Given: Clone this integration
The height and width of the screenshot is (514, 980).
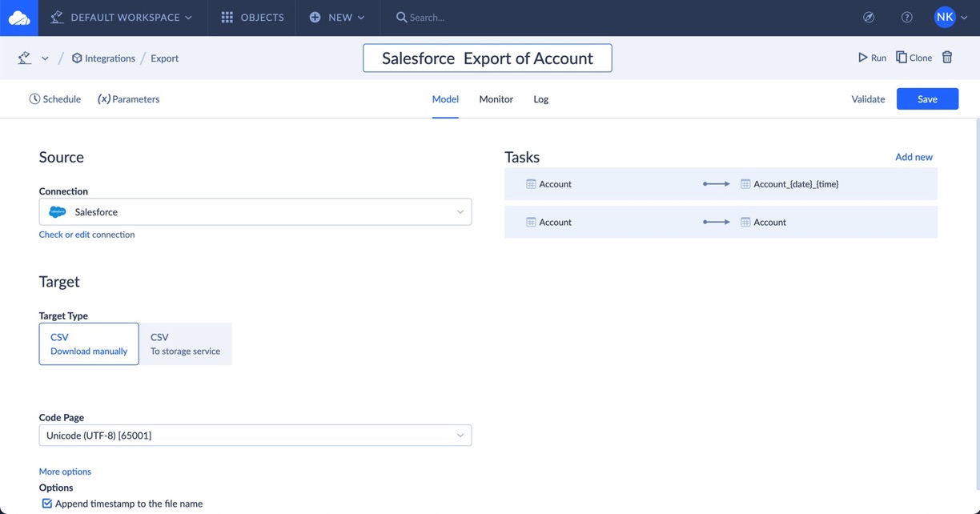Looking at the screenshot, I should pyautogui.click(x=914, y=58).
